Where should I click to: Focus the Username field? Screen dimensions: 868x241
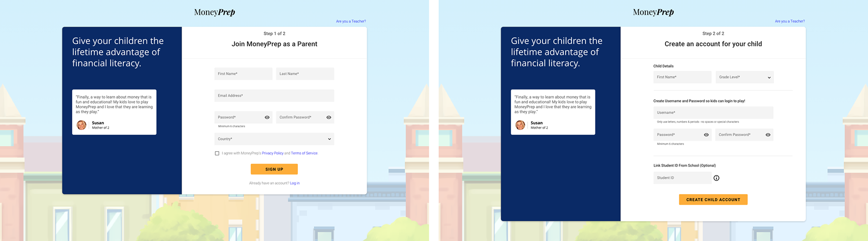click(713, 113)
